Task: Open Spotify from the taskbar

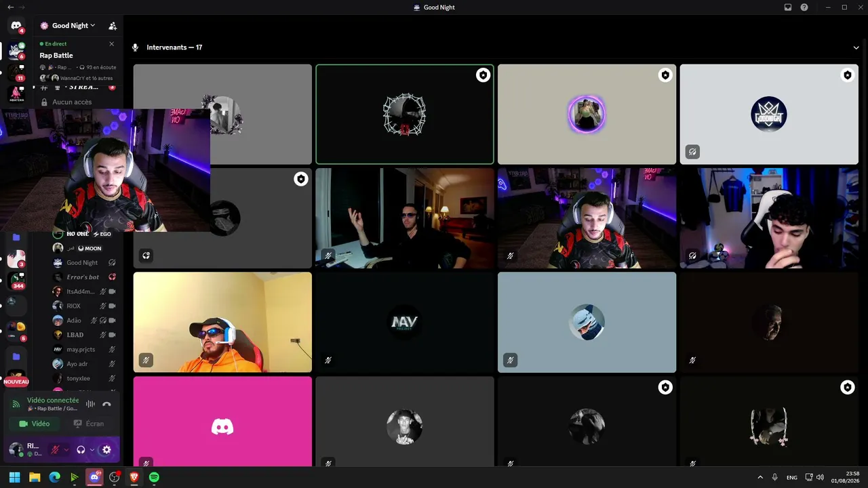Action: 154,477
